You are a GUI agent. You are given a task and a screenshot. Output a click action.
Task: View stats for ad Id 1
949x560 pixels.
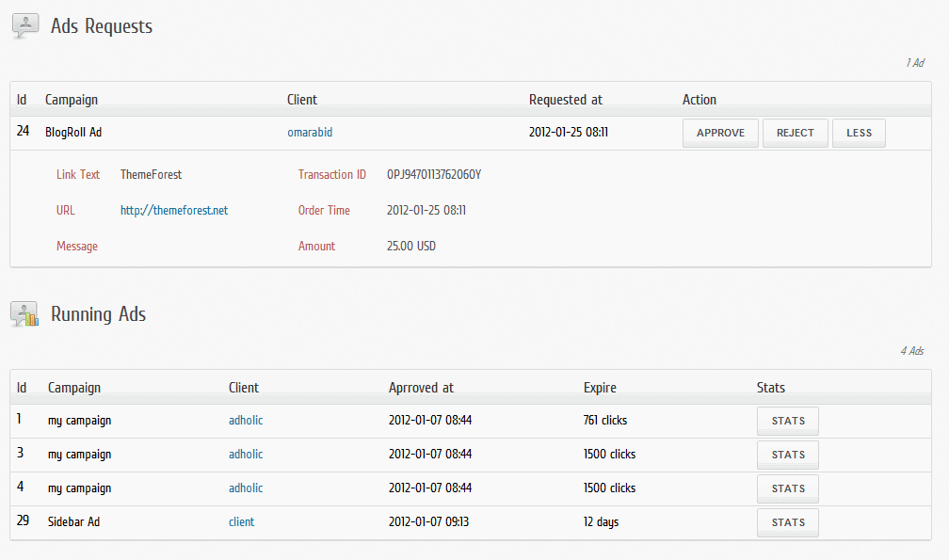pos(788,421)
